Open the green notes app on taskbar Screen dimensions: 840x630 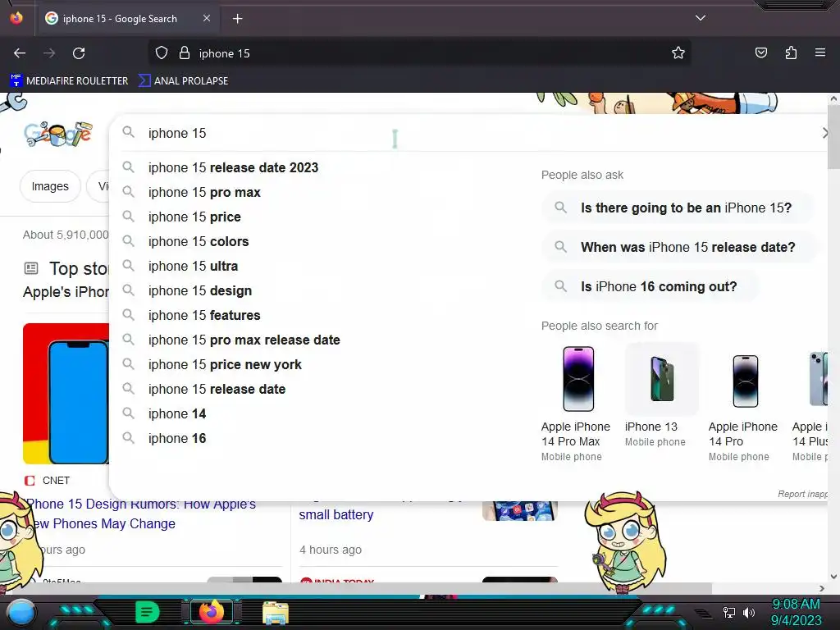coord(148,612)
